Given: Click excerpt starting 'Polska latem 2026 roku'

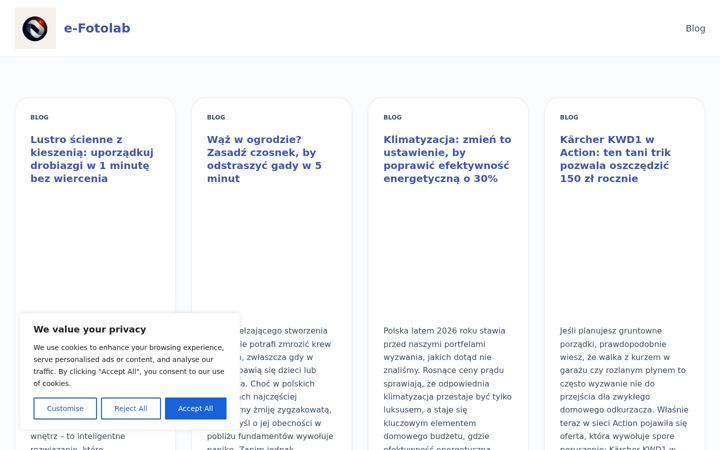Looking at the screenshot, I should [448, 389].
